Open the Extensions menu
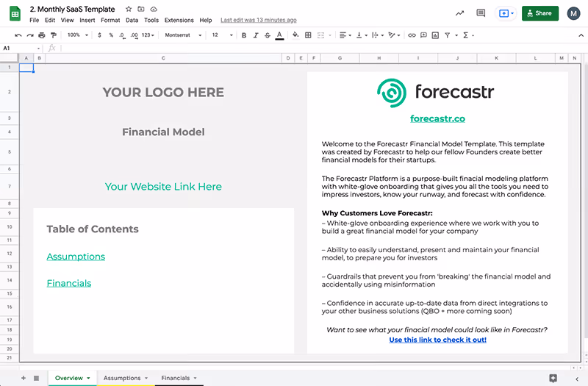This screenshot has width=588, height=386. coord(179,21)
